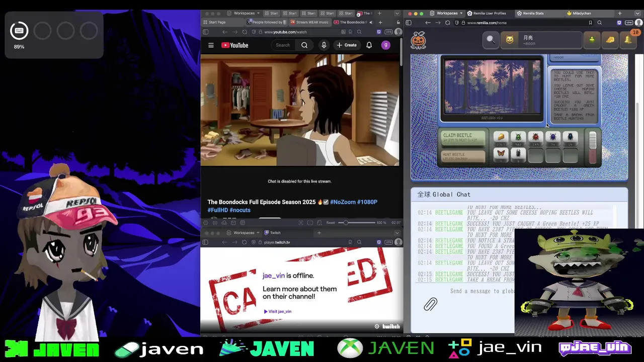Toggle the sidebar panel in Twitch window
Image resolution: width=644 pixels, height=362 pixels.
pos(205,242)
